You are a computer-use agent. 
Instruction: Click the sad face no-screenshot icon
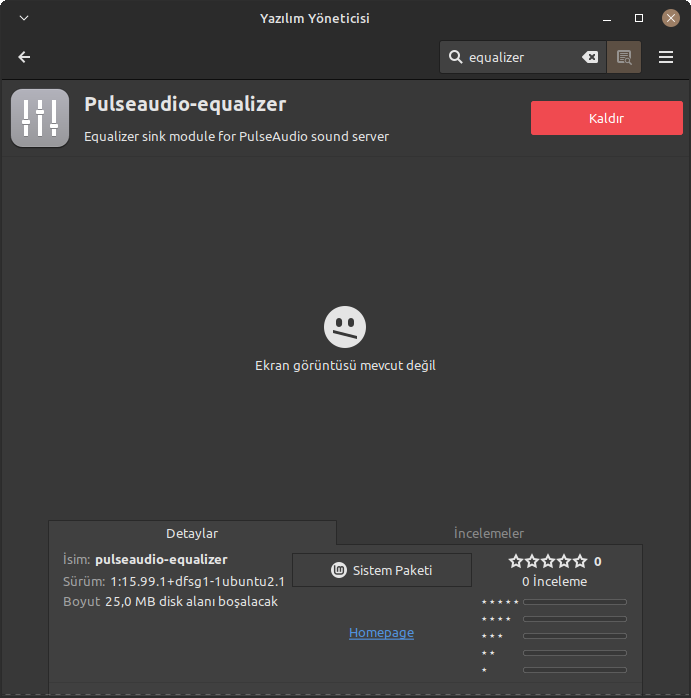(x=345, y=327)
